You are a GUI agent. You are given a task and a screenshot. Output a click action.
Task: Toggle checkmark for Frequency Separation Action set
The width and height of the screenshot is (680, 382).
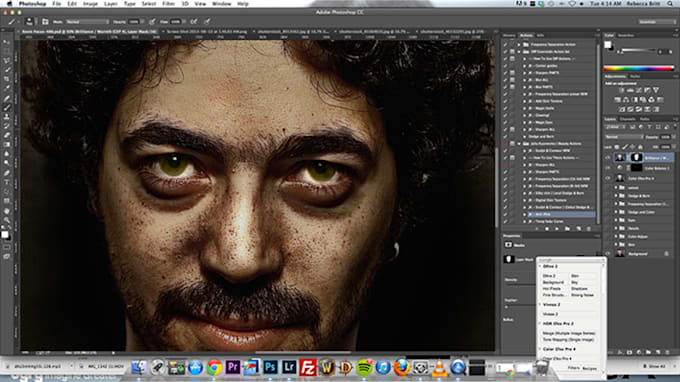(x=505, y=44)
